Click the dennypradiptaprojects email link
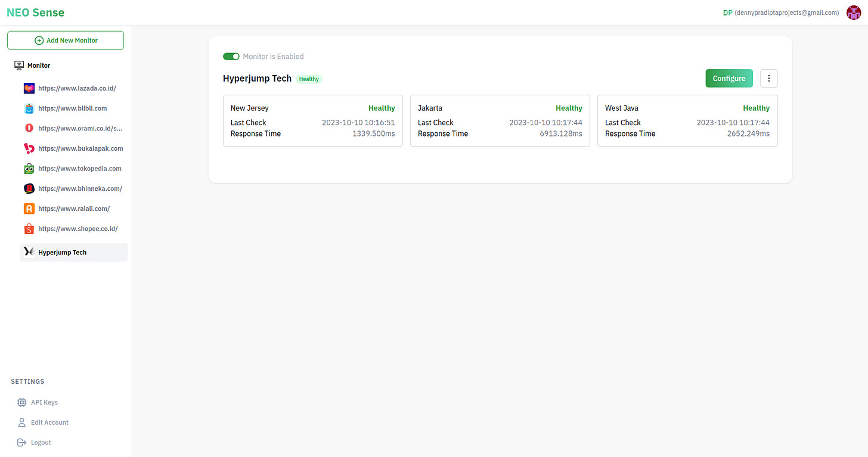The width and height of the screenshot is (868, 457). pyautogui.click(x=786, y=12)
